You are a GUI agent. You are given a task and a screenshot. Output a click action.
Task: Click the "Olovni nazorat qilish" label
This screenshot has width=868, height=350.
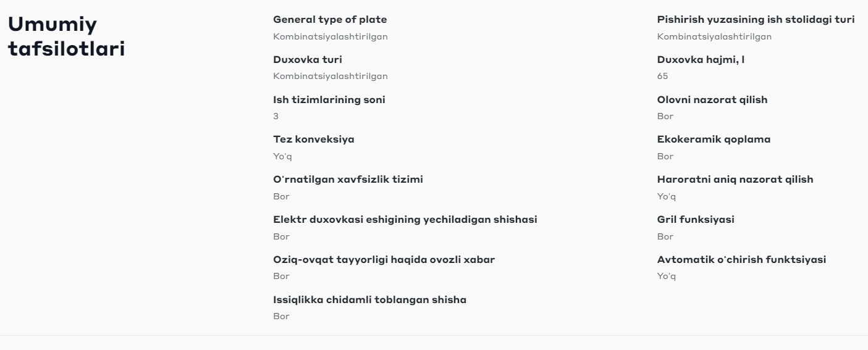[712, 100]
